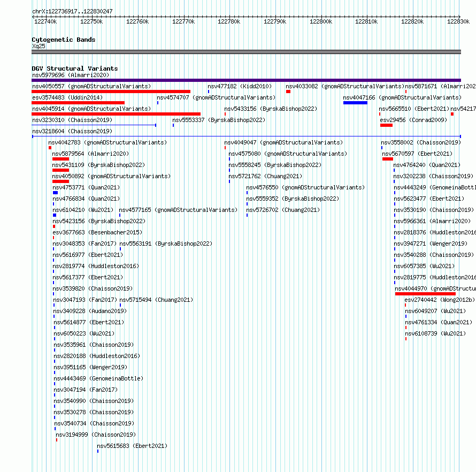The image size is (476, 472).
Task: Click the blue bar under nsv4047166
Action: point(355,103)
